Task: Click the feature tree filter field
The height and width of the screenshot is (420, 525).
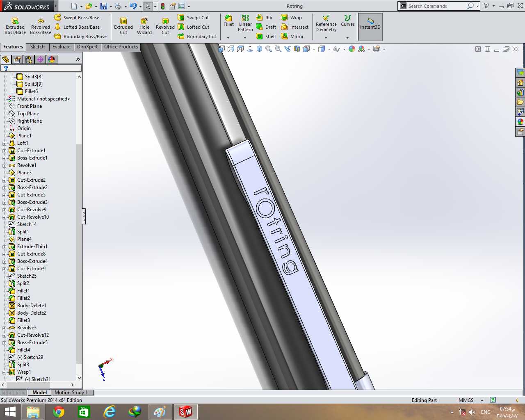Action: point(41,68)
